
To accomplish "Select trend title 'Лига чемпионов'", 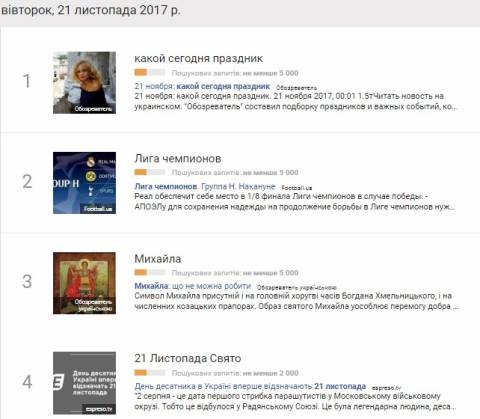I will tap(178, 159).
